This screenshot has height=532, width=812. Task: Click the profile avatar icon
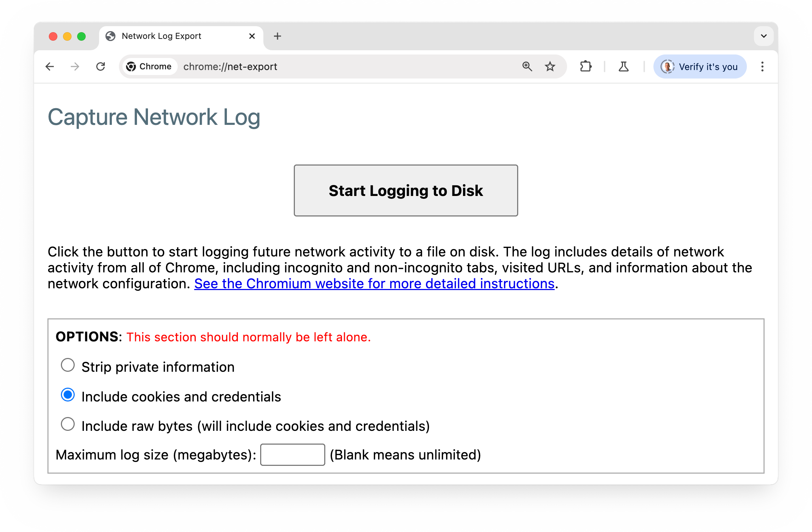pos(667,66)
